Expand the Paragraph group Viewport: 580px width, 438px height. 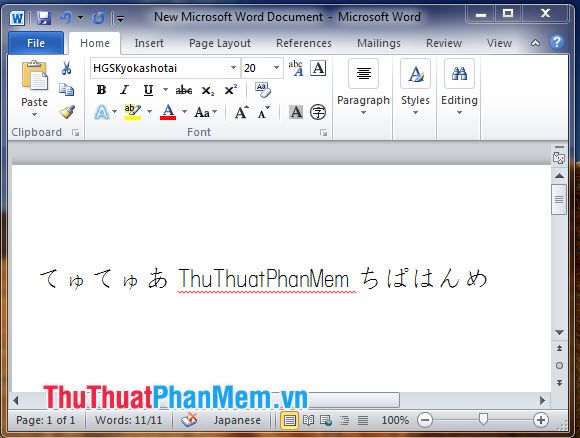coord(363,89)
